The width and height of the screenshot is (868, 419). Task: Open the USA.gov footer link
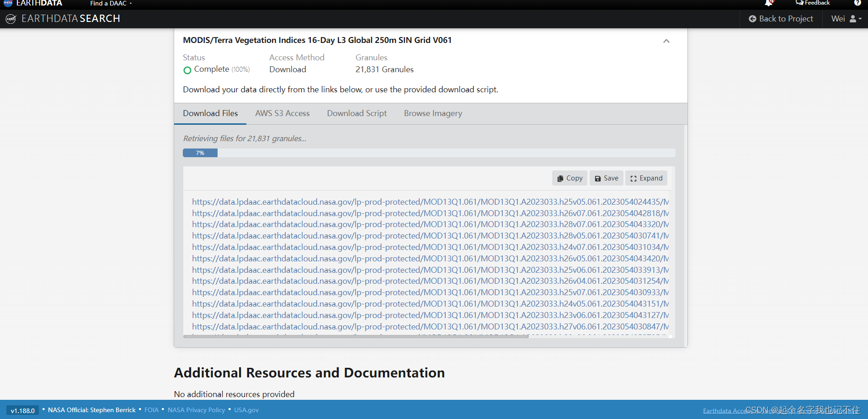(246, 410)
